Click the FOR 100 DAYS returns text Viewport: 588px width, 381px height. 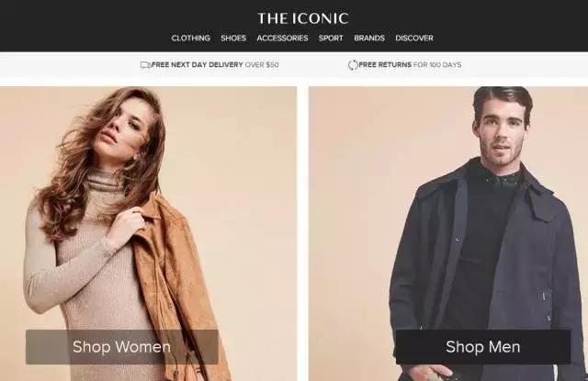(x=437, y=65)
